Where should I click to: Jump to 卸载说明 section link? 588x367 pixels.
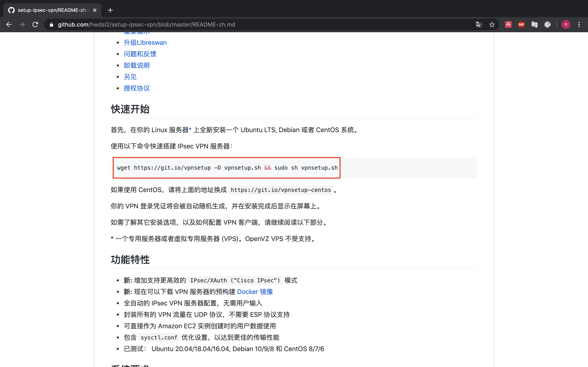point(137,65)
